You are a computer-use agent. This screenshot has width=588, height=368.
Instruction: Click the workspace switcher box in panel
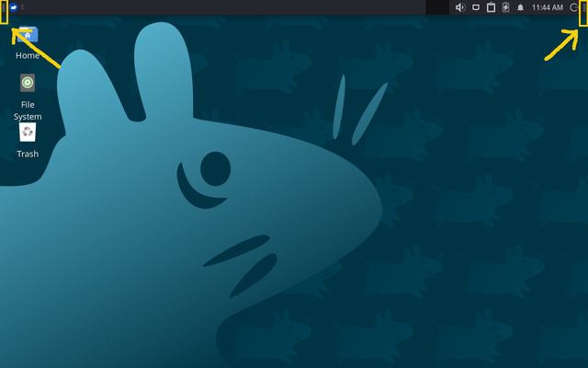tap(437, 7)
